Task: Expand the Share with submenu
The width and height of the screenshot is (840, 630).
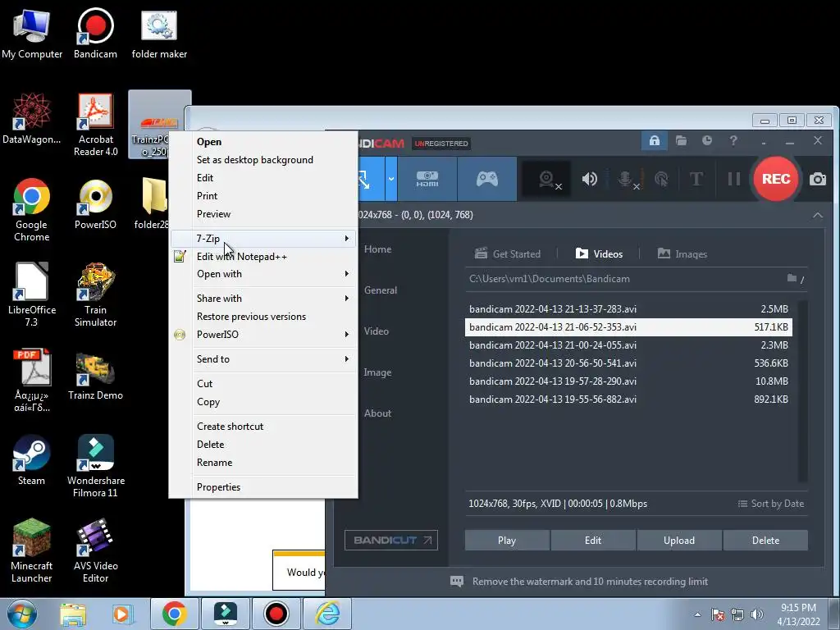Action: tap(263, 299)
